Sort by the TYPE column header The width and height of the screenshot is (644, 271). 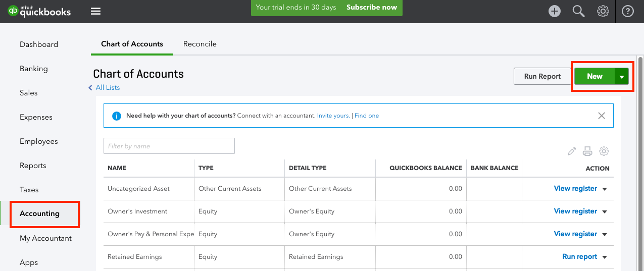pos(206,168)
